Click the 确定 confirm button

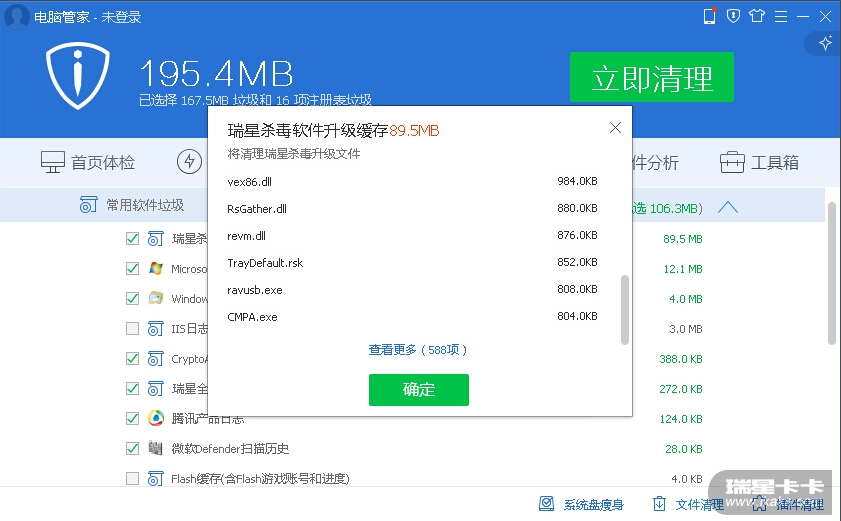(x=419, y=390)
